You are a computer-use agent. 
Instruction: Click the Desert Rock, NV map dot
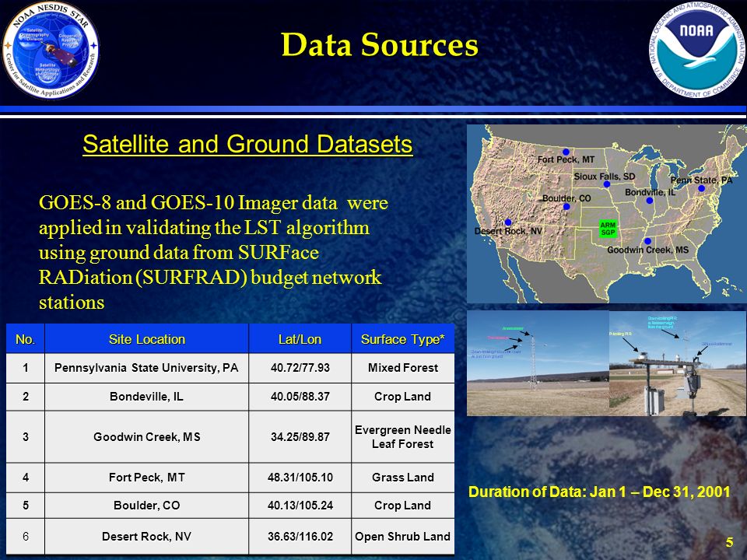(x=508, y=222)
